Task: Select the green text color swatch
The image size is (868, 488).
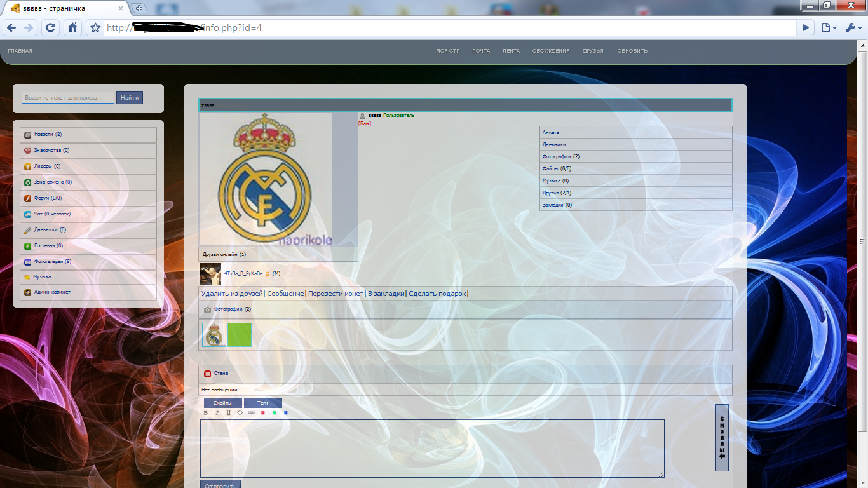Action: coord(274,413)
